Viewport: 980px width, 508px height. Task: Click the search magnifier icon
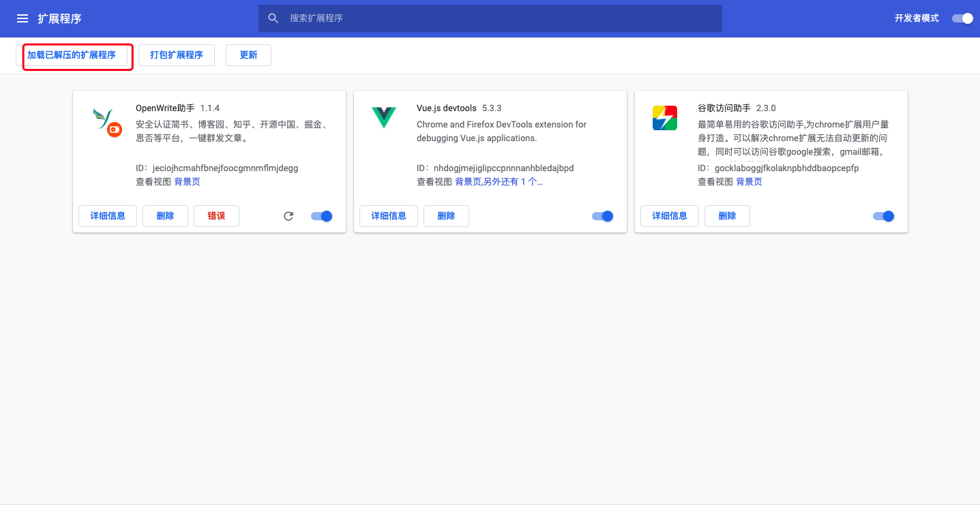pyautogui.click(x=273, y=18)
